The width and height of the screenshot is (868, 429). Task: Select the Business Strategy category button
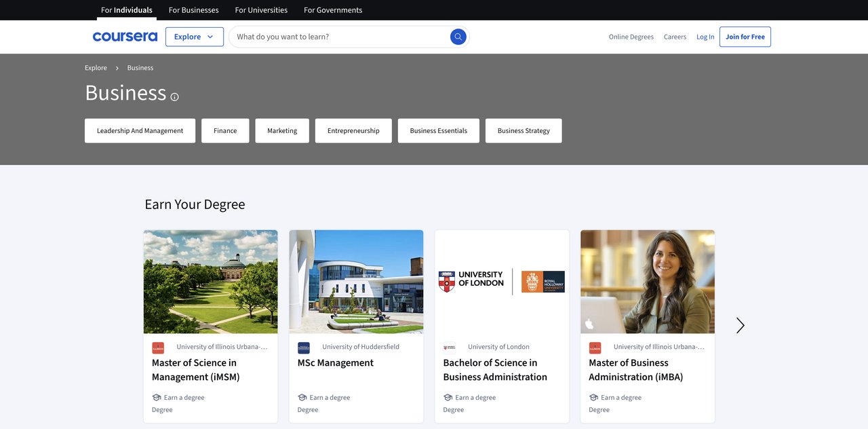click(524, 131)
